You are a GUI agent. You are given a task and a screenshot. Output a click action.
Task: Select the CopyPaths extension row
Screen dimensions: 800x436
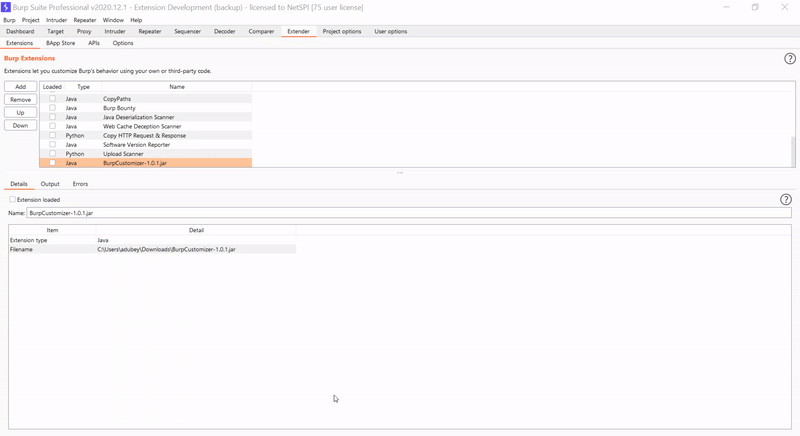(146, 98)
